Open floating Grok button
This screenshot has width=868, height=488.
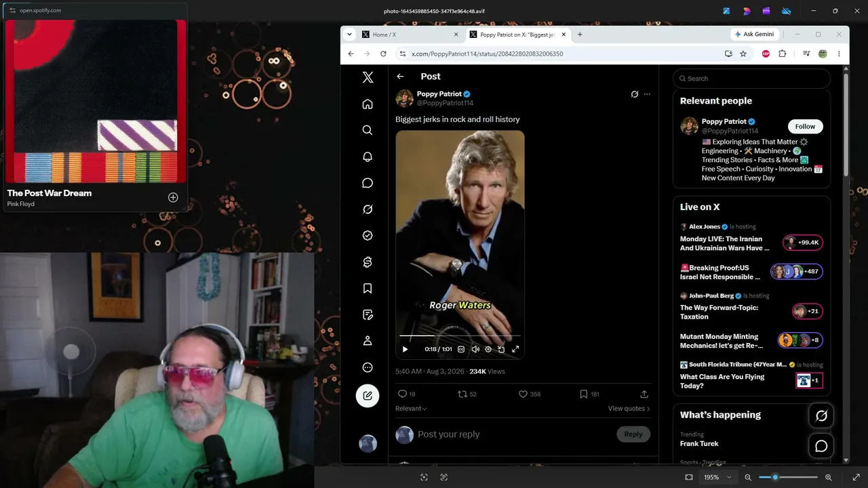coord(821,415)
